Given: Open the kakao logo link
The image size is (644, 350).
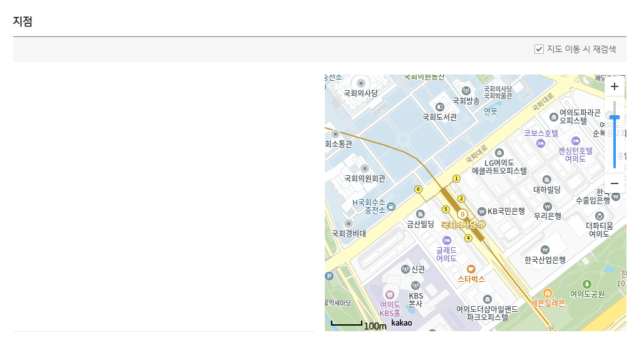Looking at the screenshot, I should click(401, 323).
